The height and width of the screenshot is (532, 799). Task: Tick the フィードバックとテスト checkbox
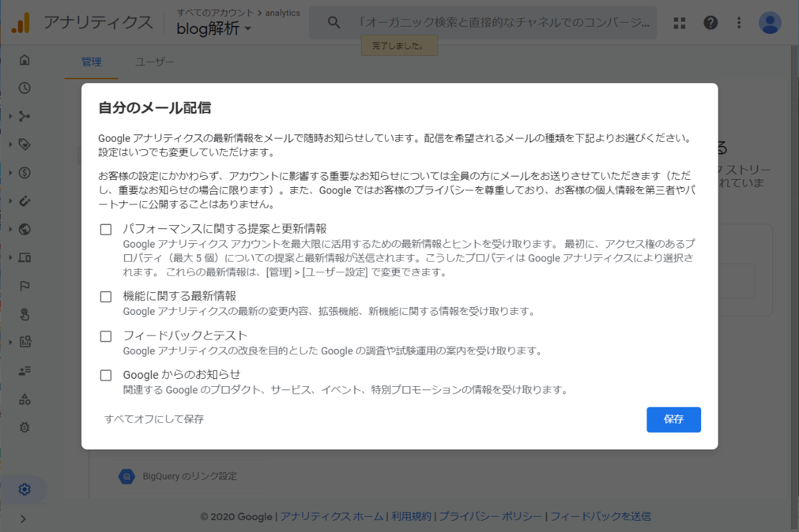[106, 336]
